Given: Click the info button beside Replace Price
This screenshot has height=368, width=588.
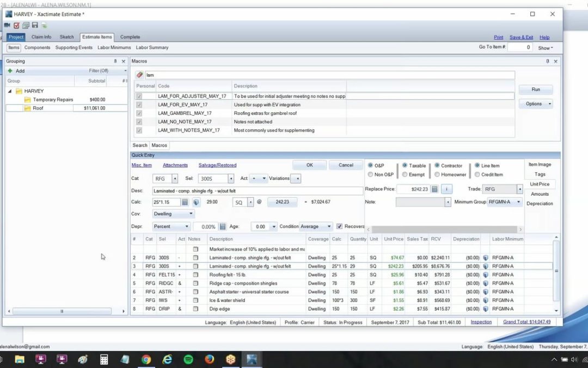Looking at the screenshot, I should click(446, 189).
